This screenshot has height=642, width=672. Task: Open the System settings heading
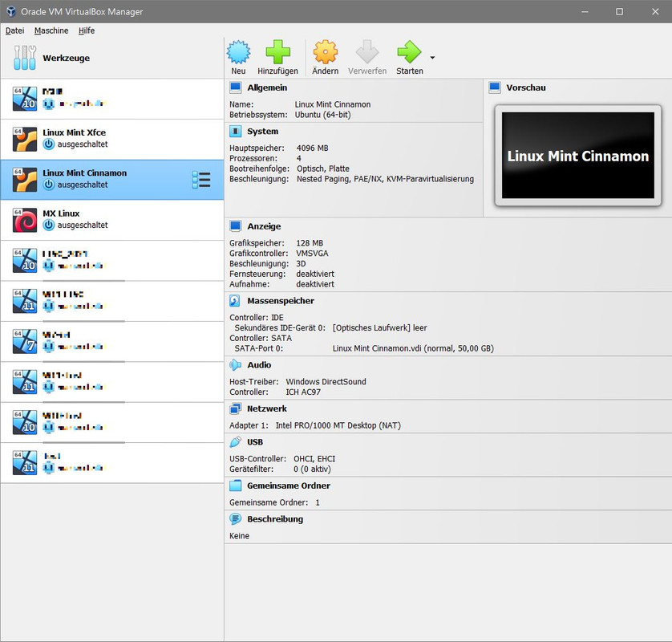(263, 132)
